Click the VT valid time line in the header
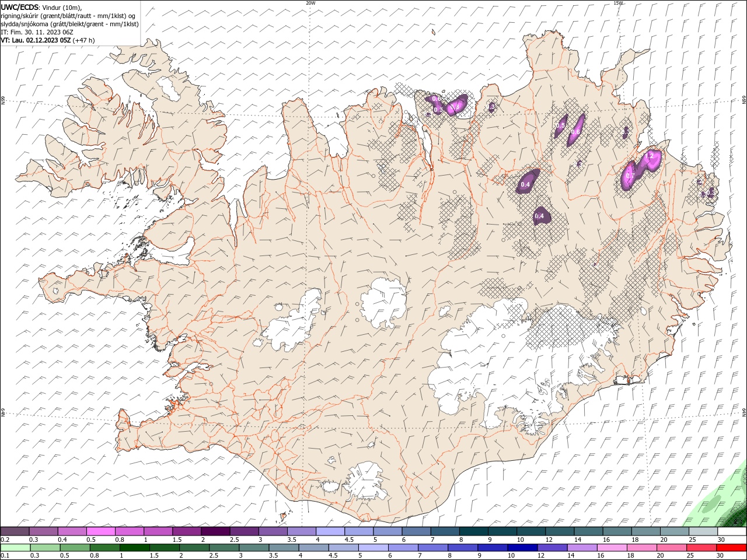 tap(48, 40)
